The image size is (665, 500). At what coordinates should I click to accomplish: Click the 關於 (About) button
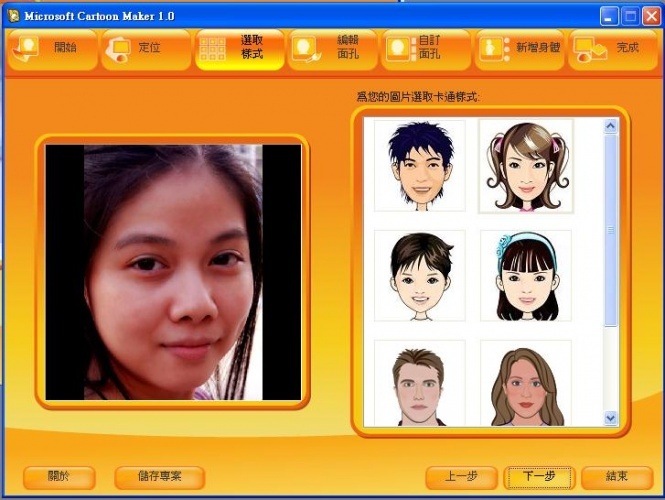coord(59,476)
